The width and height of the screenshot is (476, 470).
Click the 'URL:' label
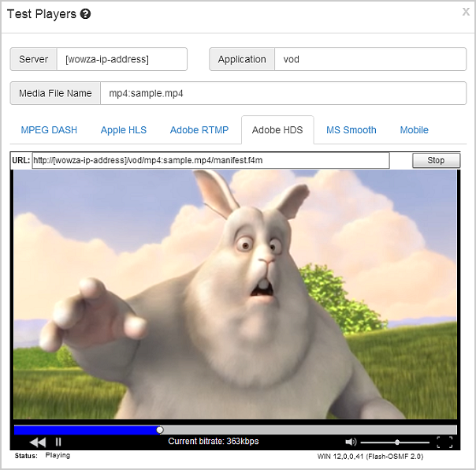point(21,160)
